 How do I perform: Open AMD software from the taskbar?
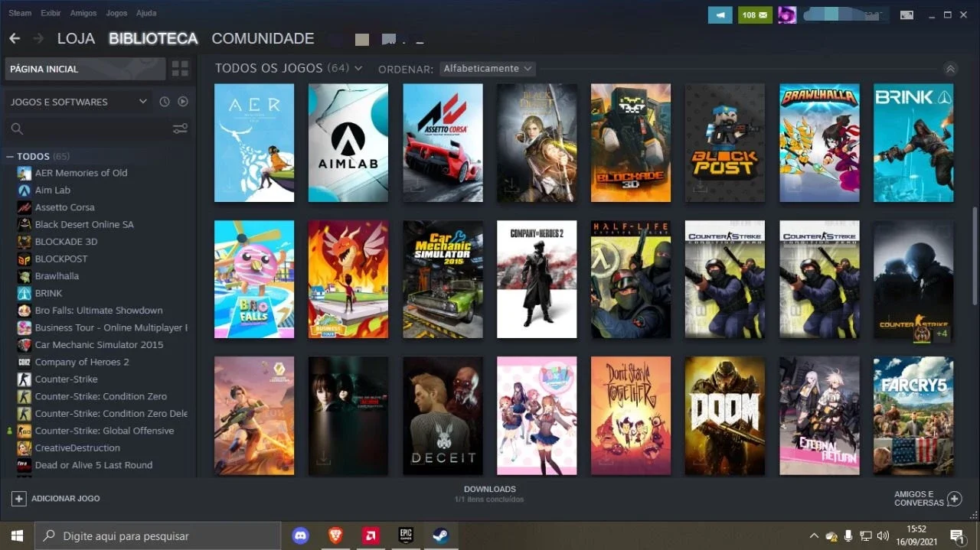pyautogui.click(x=371, y=535)
